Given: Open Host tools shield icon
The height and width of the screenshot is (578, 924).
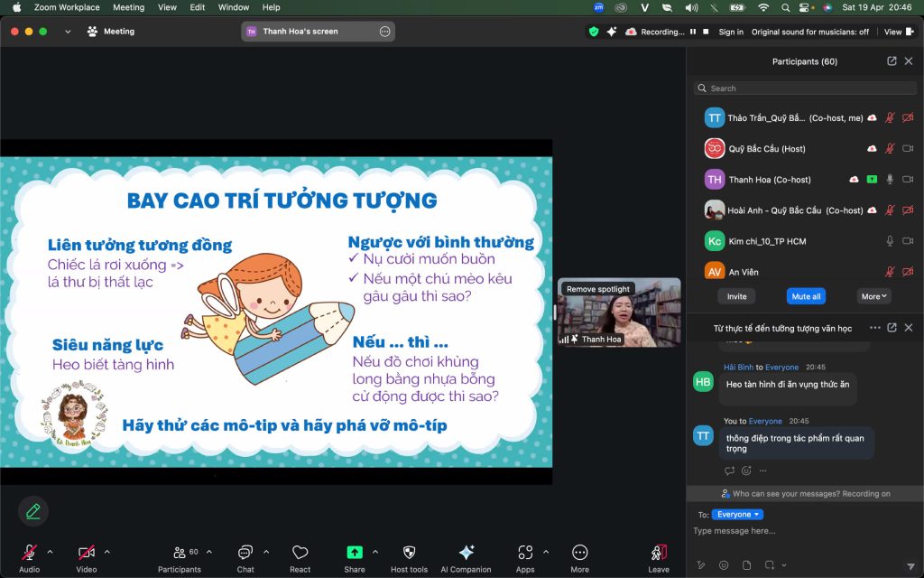Looking at the screenshot, I should click(x=409, y=553).
